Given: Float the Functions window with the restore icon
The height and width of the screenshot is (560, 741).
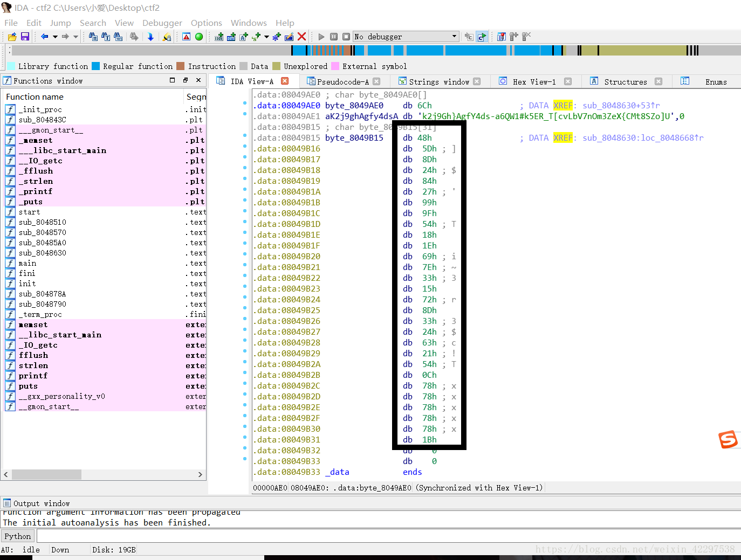Looking at the screenshot, I should point(185,80).
